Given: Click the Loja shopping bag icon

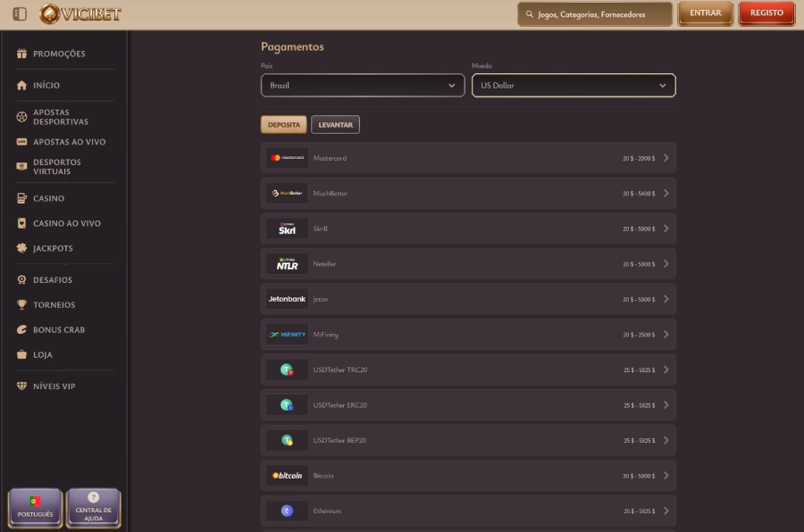Looking at the screenshot, I should click(x=21, y=354).
